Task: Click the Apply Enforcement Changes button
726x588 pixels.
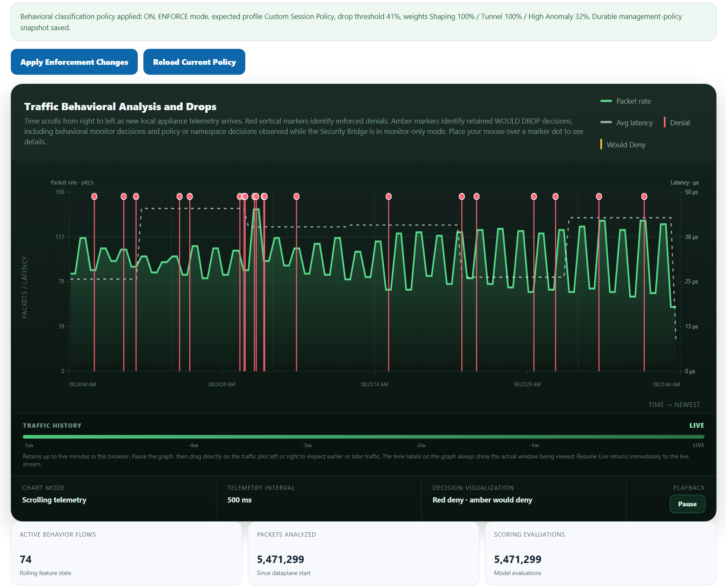Action: pyautogui.click(x=74, y=62)
